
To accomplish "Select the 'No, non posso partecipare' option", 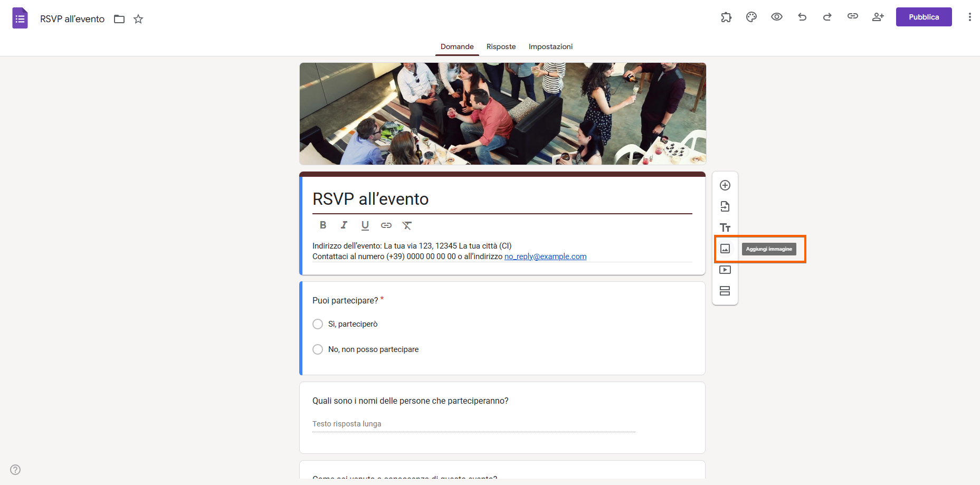I will tap(317, 349).
